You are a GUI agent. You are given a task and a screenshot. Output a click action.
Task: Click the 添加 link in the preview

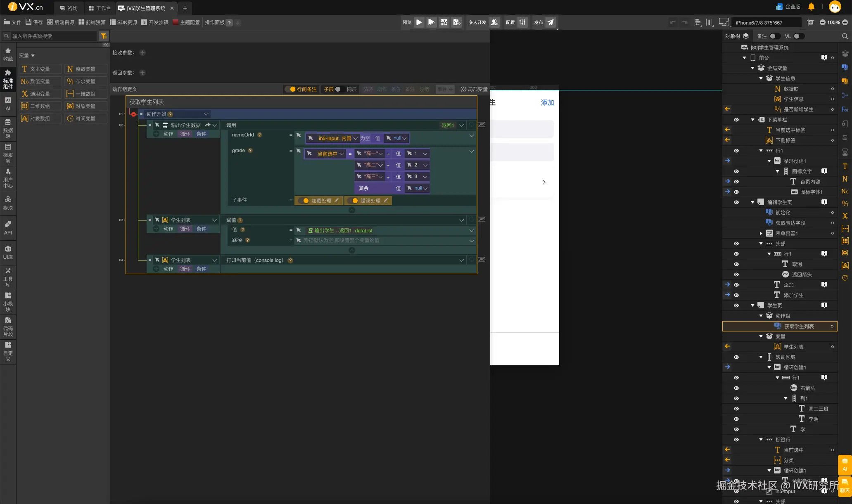(x=547, y=103)
